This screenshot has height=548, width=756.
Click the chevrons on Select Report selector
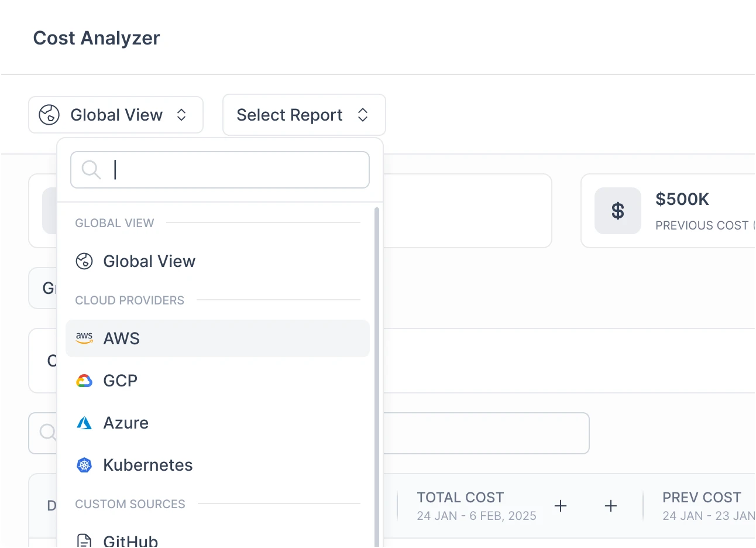click(x=363, y=115)
